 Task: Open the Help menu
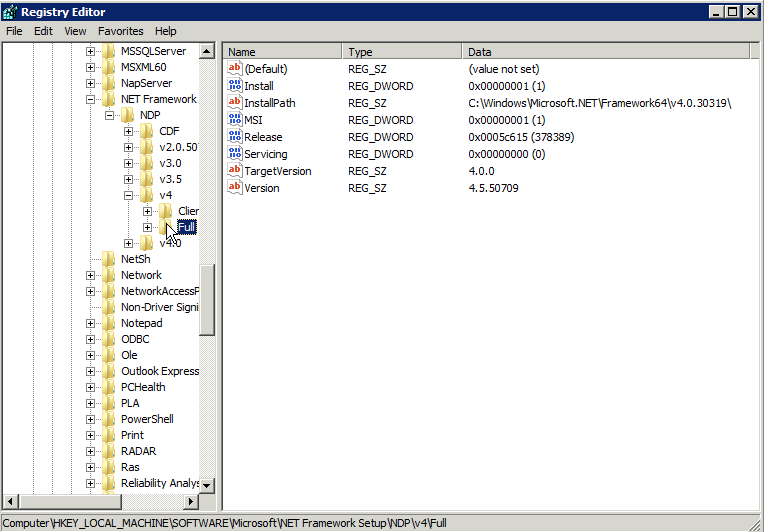tap(165, 31)
